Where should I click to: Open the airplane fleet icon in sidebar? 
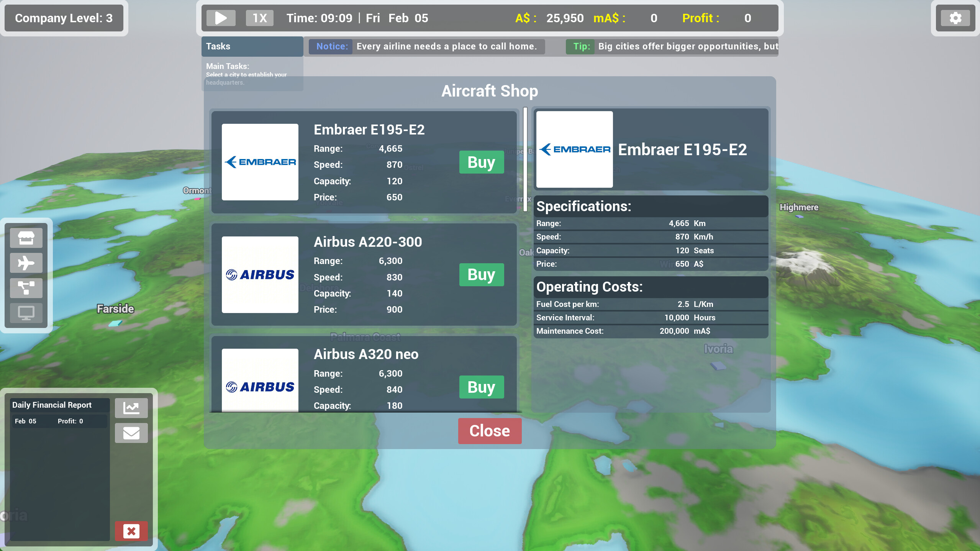pos(26,263)
